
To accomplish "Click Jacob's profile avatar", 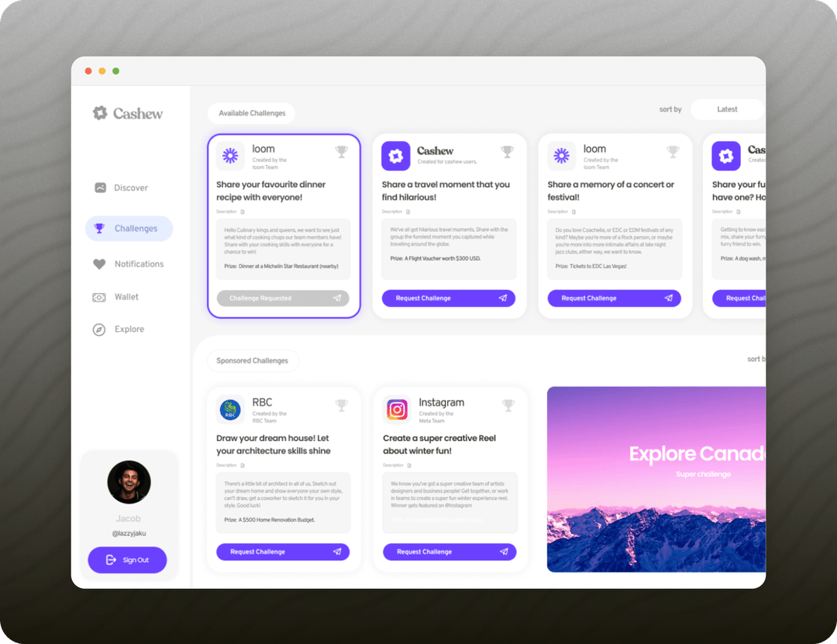I will tap(129, 482).
